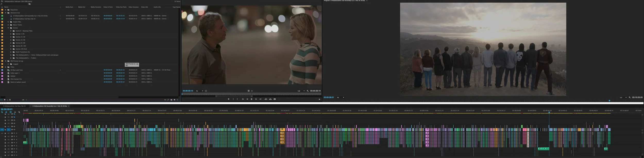
Task: Sort by Video Duration column header
Action: point(133,7)
